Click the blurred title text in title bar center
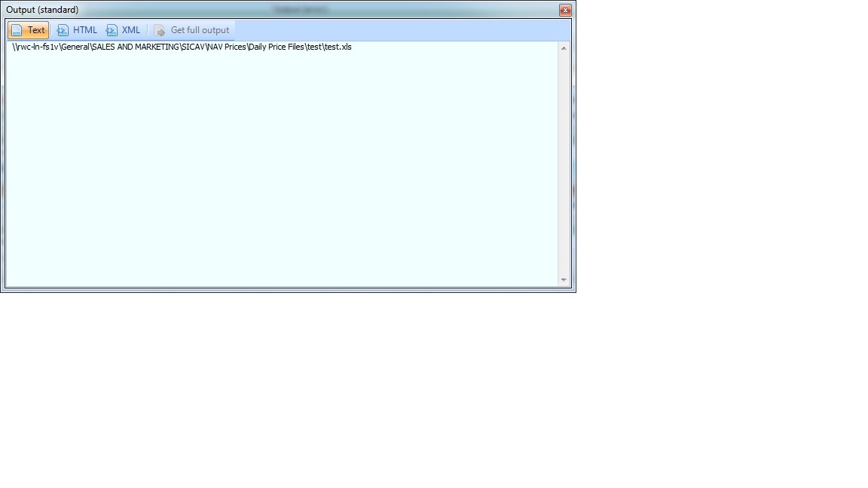Screen dimensions: 868x488 click(301, 10)
